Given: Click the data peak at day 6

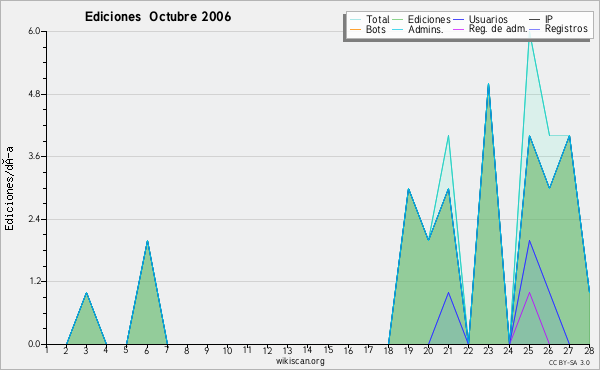Looking at the screenshot, I should [x=147, y=241].
